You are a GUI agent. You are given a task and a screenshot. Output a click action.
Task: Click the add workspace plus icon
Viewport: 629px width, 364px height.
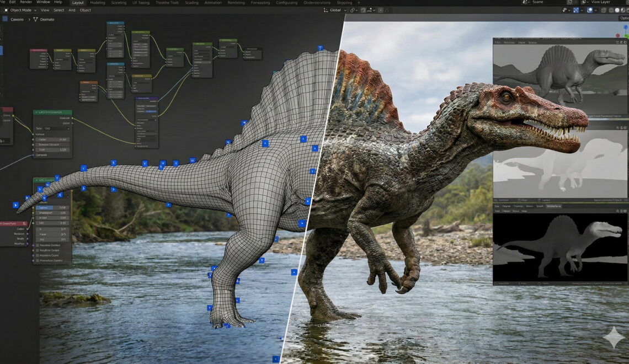point(358,3)
